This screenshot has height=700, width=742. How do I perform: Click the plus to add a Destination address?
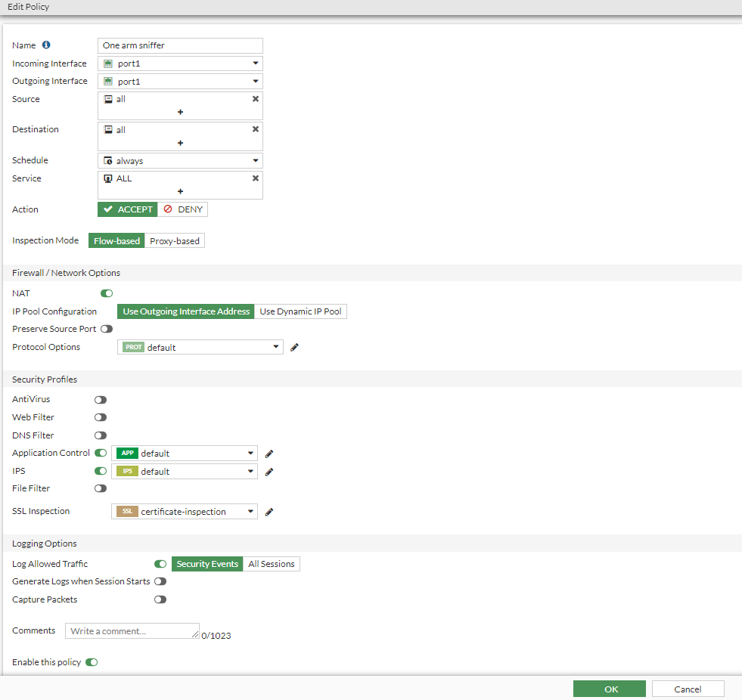180,143
